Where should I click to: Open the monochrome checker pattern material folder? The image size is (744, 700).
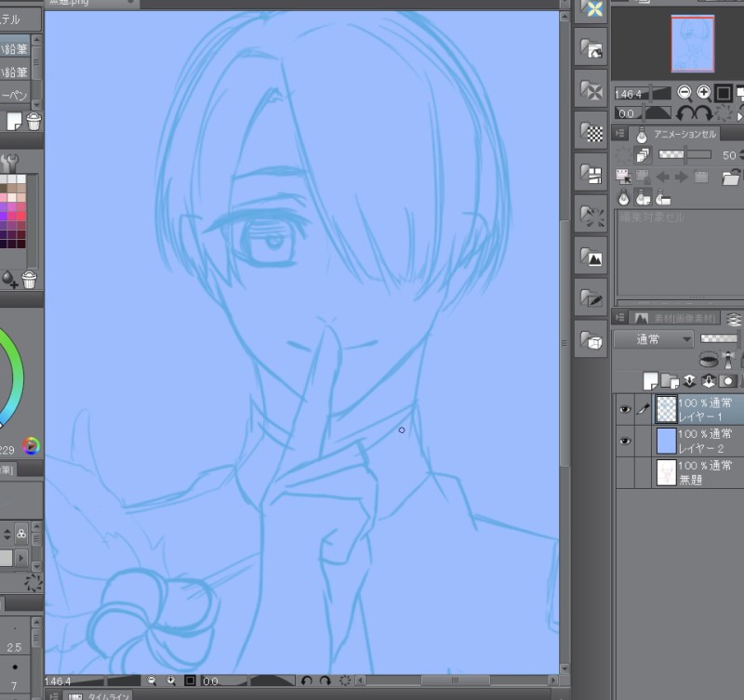pos(591,131)
